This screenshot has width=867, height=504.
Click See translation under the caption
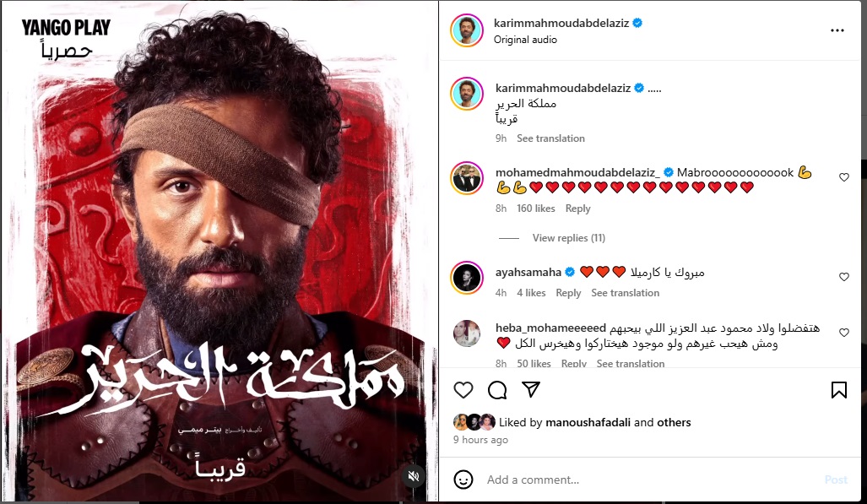[x=550, y=138]
